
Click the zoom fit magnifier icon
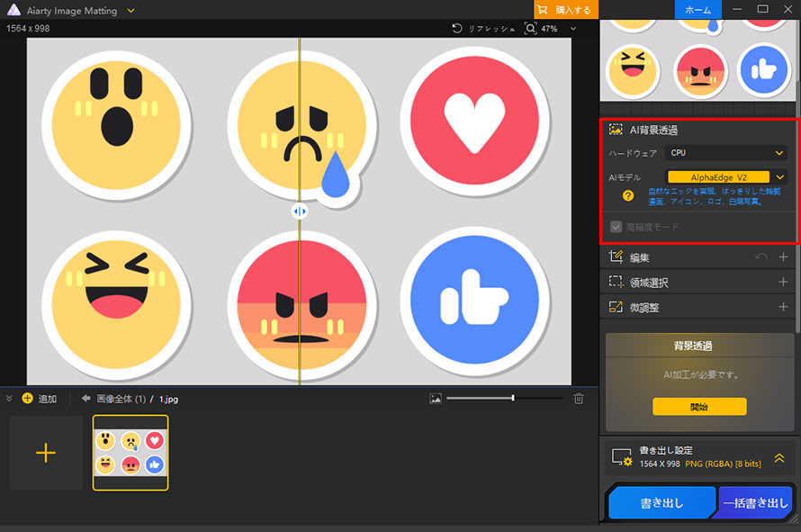coord(530,29)
